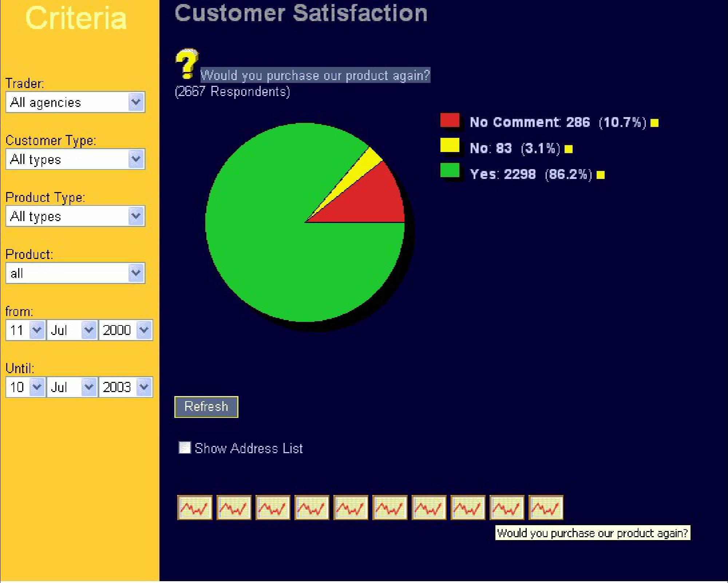Click the fifth chart thumbnail icon
This screenshot has height=583, width=728.
(x=351, y=507)
